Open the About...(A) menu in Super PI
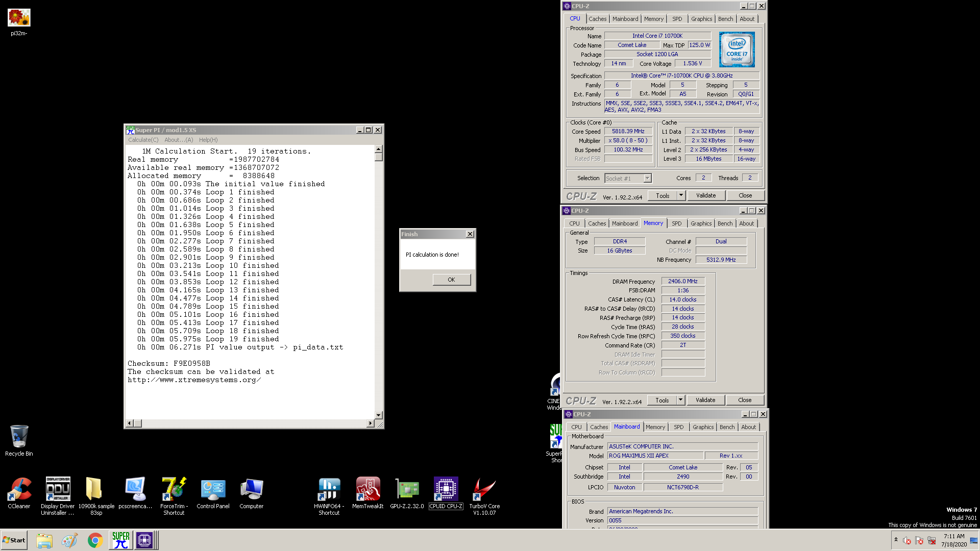 [179, 140]
